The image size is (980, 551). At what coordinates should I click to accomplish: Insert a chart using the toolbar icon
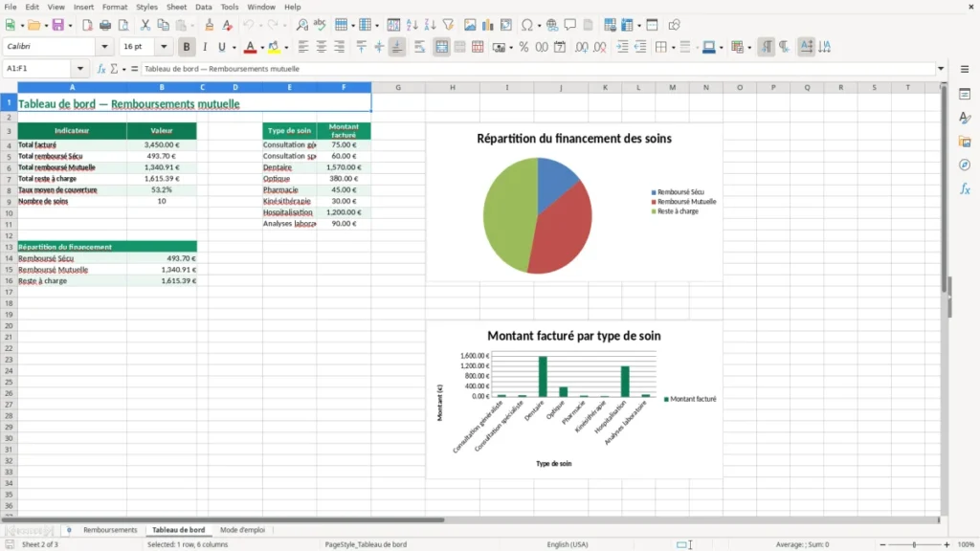click(x=487, y=25)
